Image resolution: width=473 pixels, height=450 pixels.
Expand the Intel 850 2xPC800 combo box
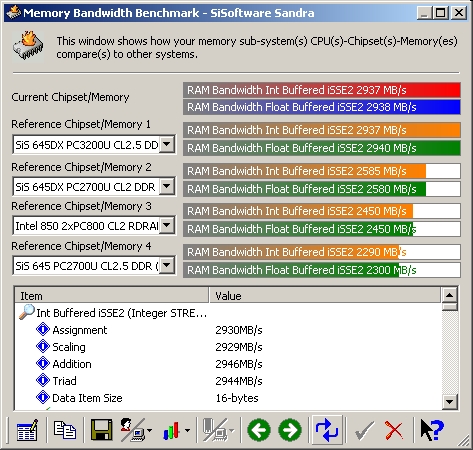coord(167,226)
